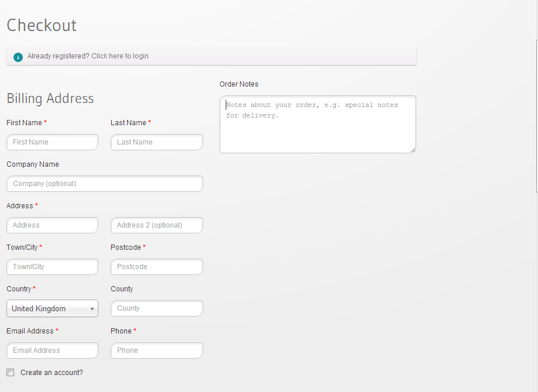
Task: Open the login page via Click here to login
Action: 119,56
